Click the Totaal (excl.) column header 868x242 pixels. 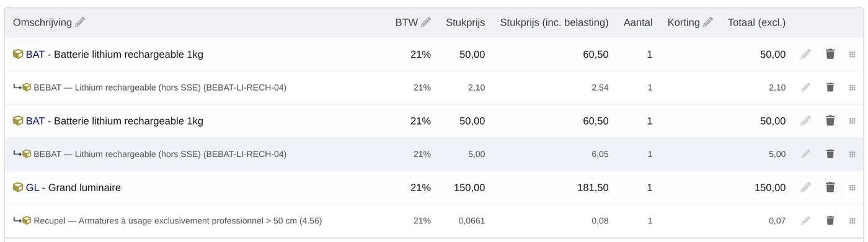[756, 22]
